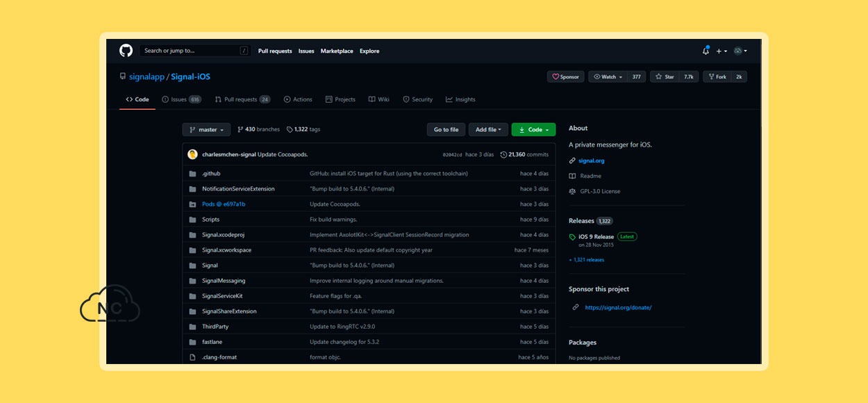Open the 377 watchers count

coord(636,76)
